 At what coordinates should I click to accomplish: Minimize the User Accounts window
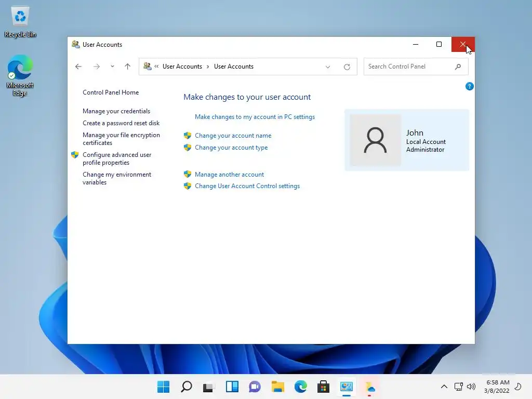[x=416, y=45]
